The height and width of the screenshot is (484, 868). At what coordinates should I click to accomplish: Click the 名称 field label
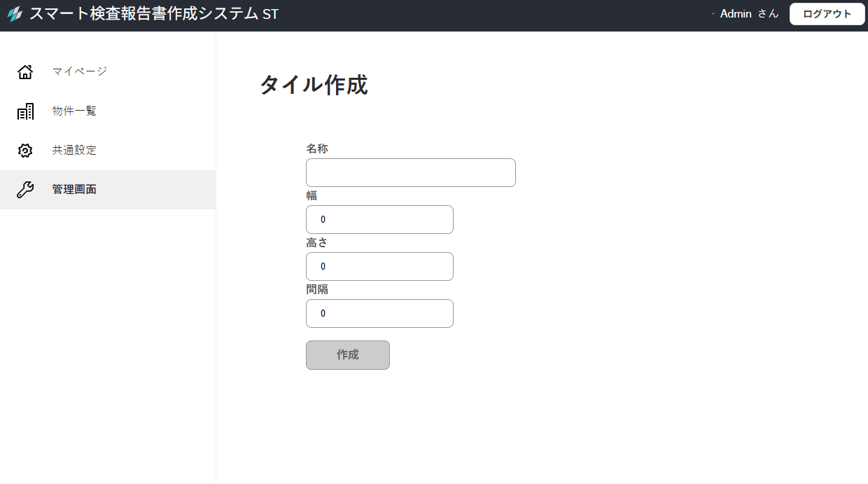click(317, 148)
